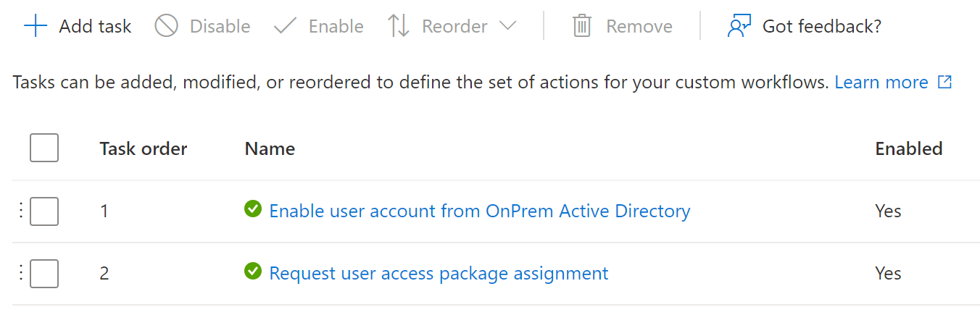Image resolution: width=980 pixels, height=315 pixels.
Task: Click the Reorder up-down arrows icon
Action: (x=399, y=27)
